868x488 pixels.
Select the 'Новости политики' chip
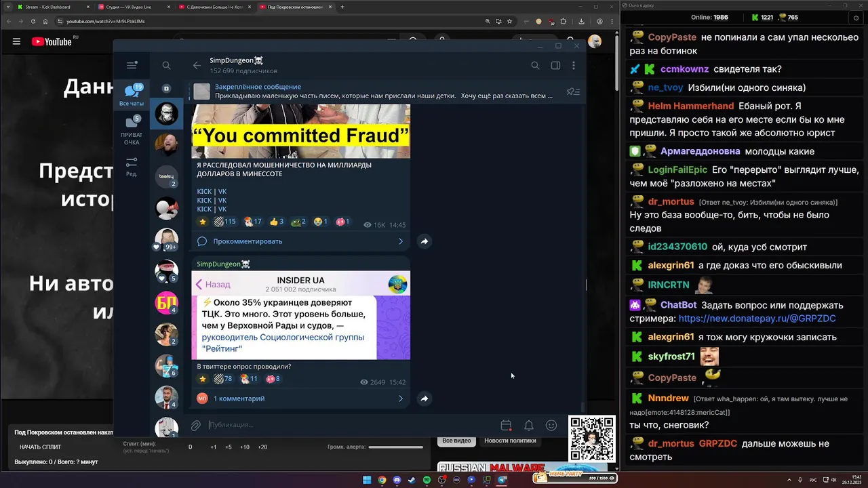point(510,441)
